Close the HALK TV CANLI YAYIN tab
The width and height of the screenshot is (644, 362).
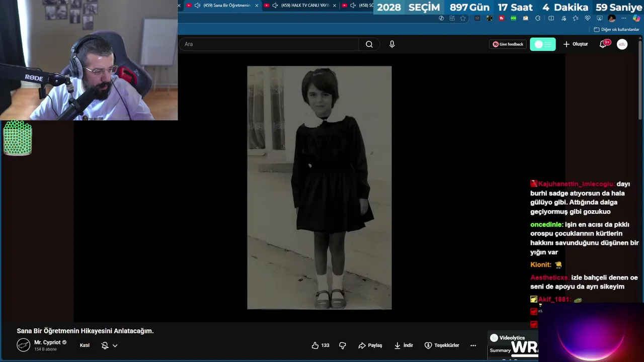335,6
